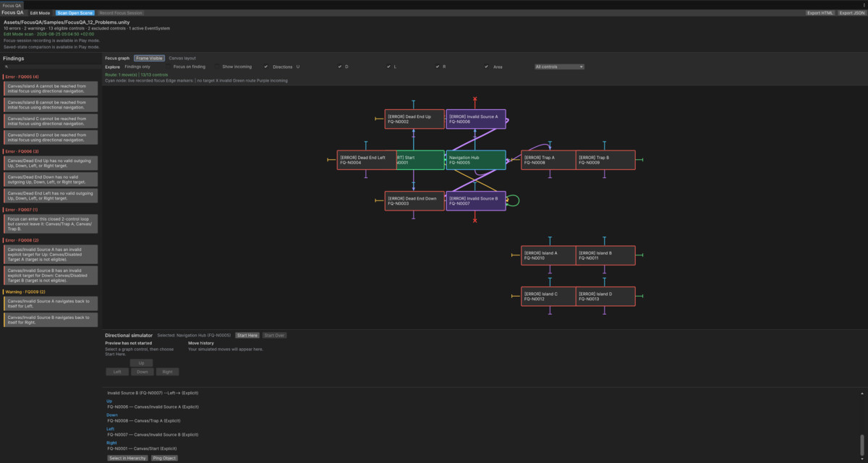Click the 'Warning · FQ0009 (2)' group header
Image resolution: width=868 pixels, height=463 pixels.
(25, 292)
